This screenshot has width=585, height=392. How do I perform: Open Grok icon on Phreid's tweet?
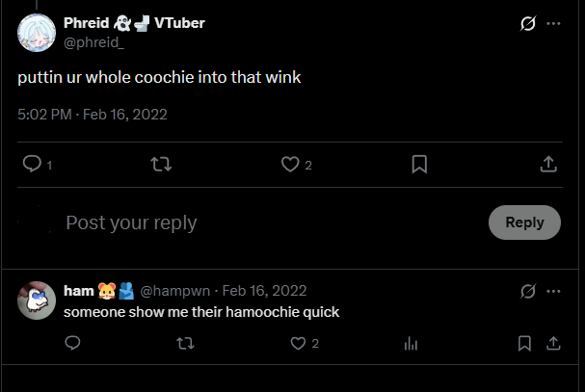(x=528, y=23)
